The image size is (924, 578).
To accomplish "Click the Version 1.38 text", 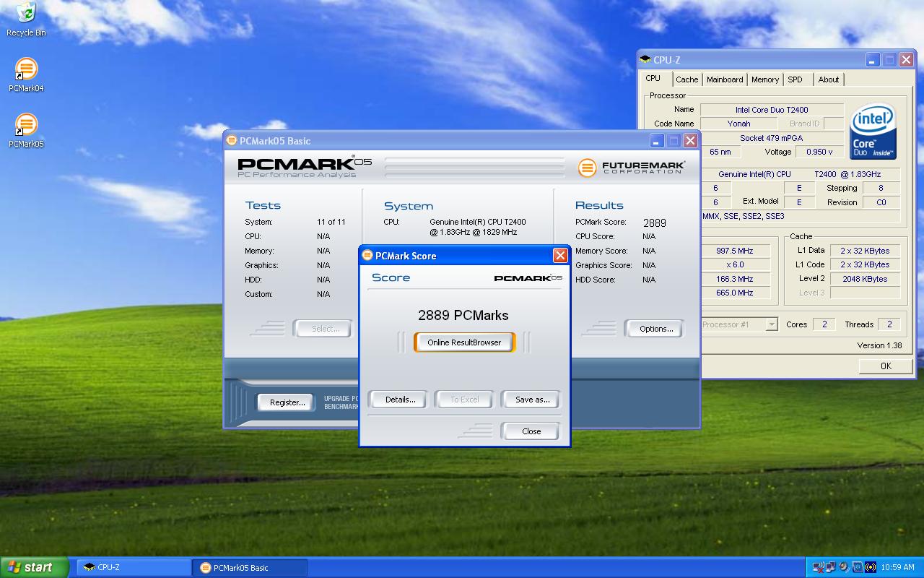I will tap(879, 345).
